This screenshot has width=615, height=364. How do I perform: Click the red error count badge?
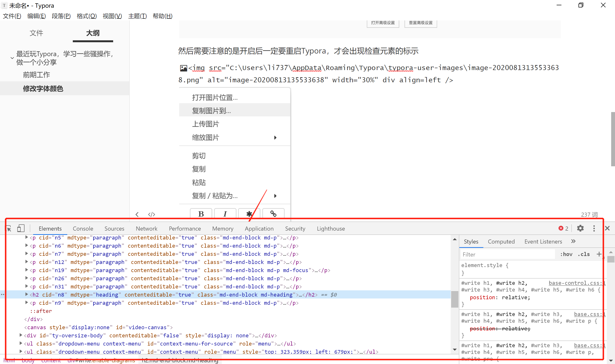click(x=563, y=228)
